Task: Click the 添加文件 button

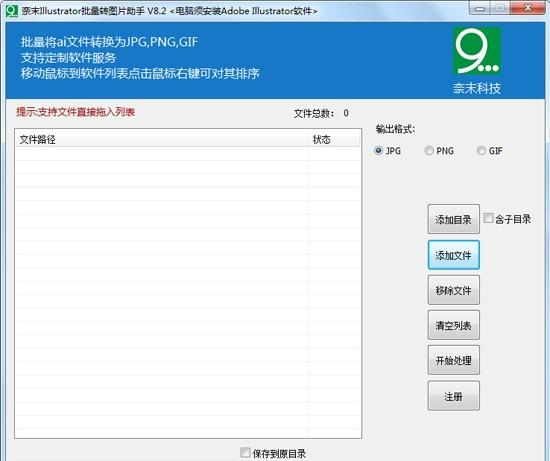Action: coord(454,255)
